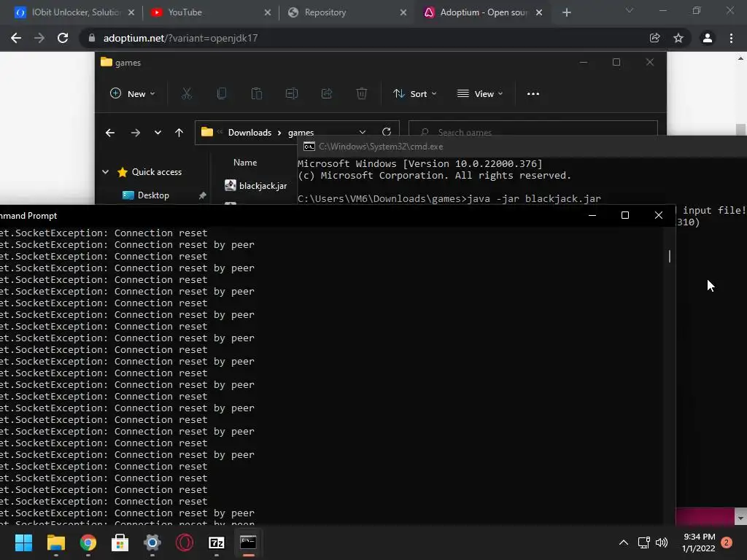Reload the Adoptium page
747x560 pixels.
(63, 38)
